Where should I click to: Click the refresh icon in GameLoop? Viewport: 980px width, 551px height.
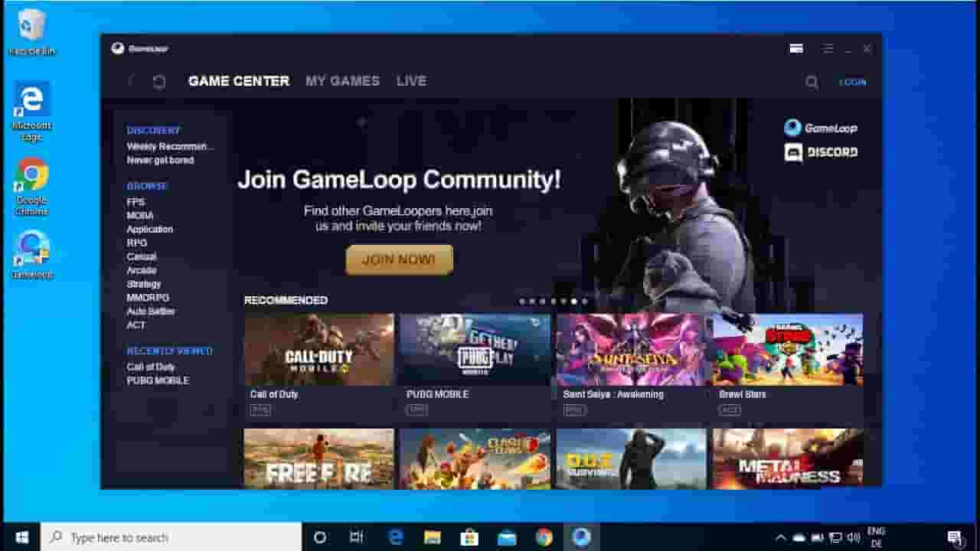(158, 82)
